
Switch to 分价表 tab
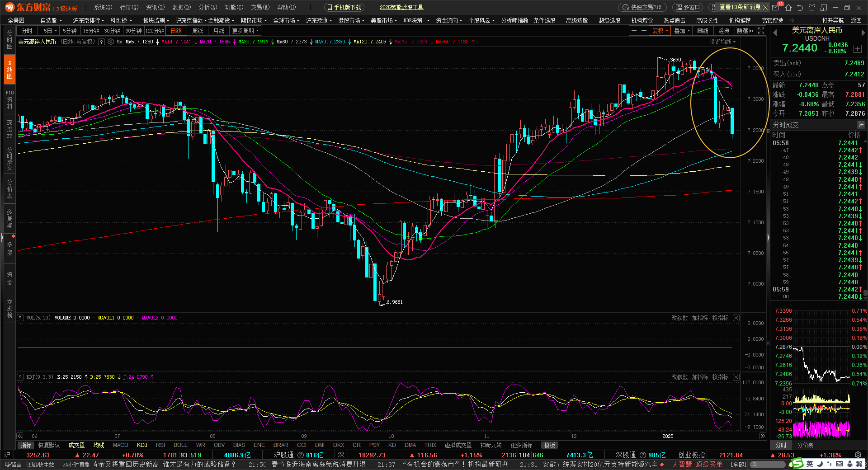pos(805,445)
